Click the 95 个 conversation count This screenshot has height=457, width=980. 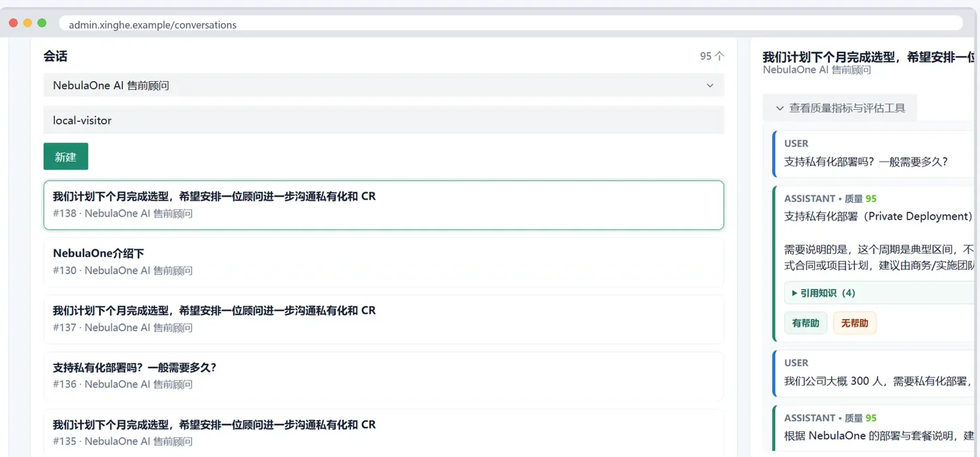[x=712, y=56]
